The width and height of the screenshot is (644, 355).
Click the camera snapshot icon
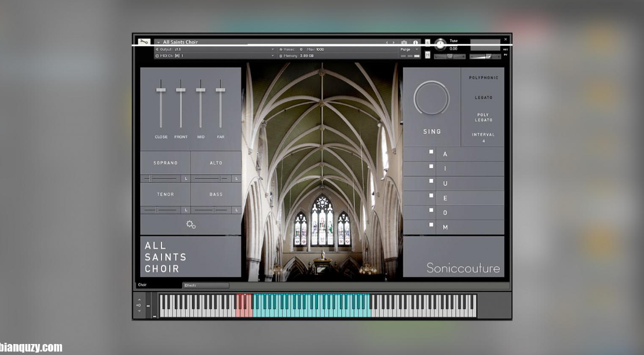coord(404,42)
